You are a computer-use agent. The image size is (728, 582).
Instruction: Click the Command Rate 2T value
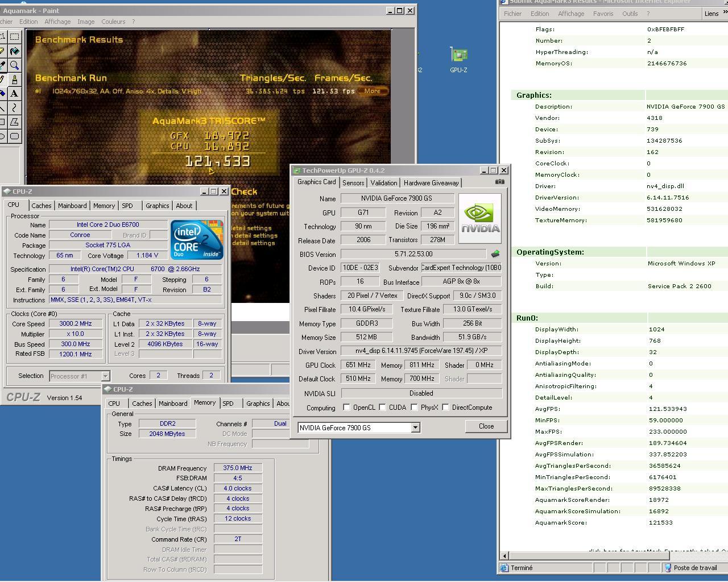tap(238, 539)
